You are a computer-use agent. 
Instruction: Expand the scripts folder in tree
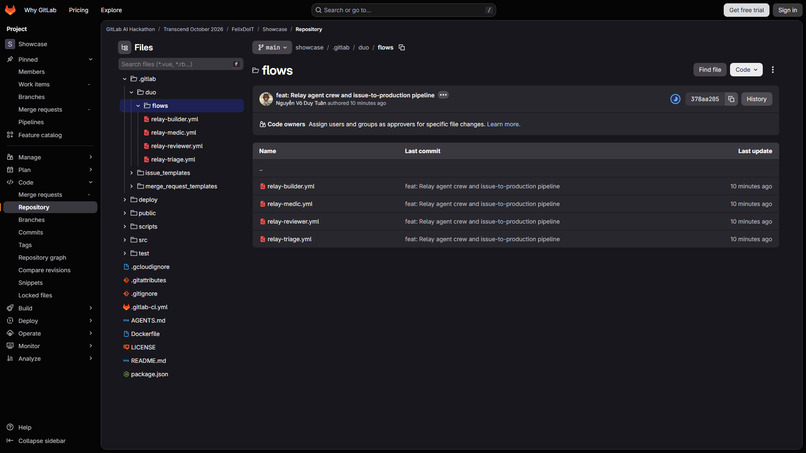(x=124, y=226)
